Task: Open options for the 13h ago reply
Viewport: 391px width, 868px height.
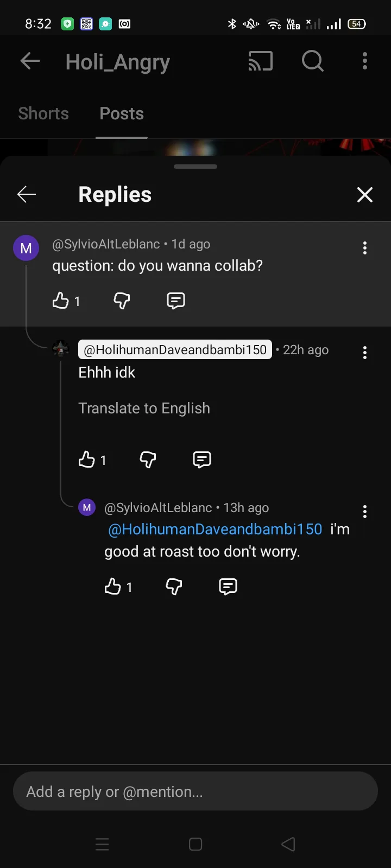Action: (x=365, y=512)
